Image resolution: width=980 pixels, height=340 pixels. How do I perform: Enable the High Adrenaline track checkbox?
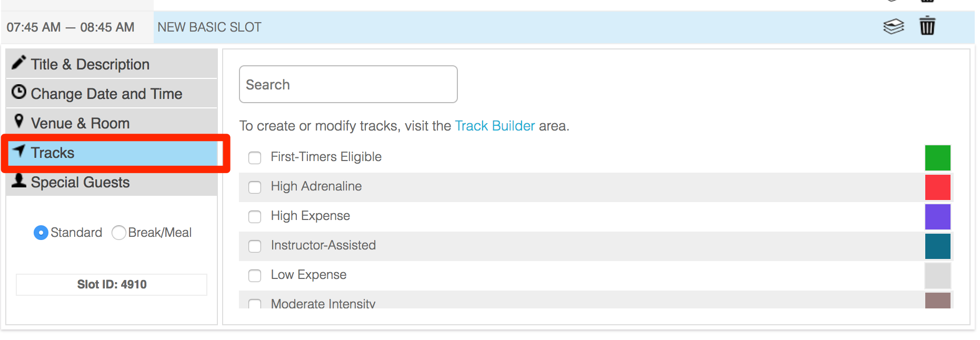[255, 187]
